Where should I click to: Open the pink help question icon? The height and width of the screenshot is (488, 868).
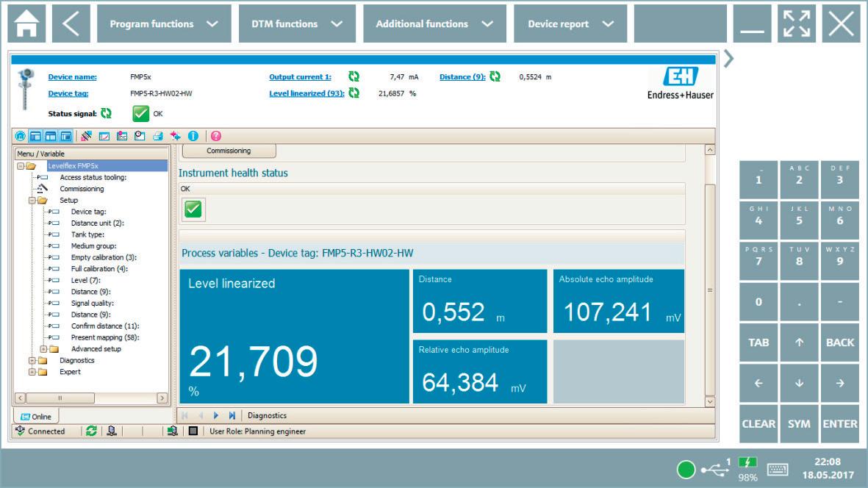coord(216,135)
